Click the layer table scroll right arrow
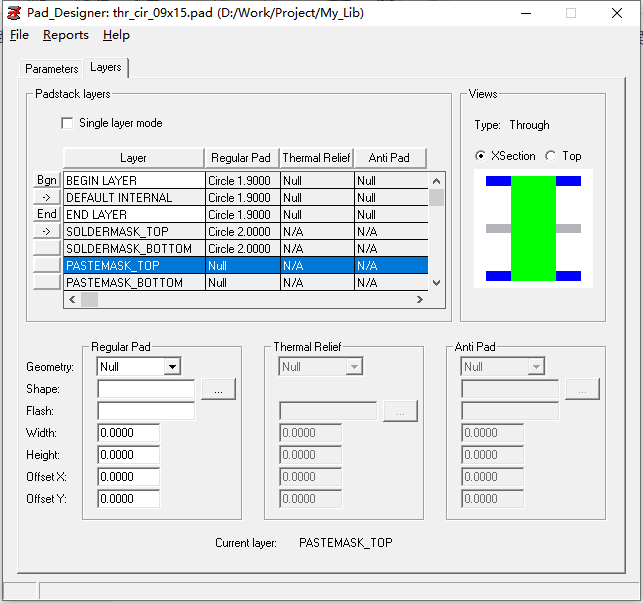Image resolution: width=643 pixels, height=603 pixels. click(420, 299)
